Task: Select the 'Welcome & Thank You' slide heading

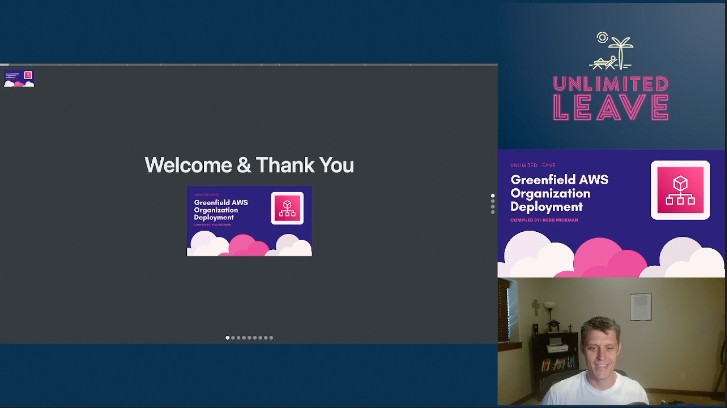Action: 249,165
